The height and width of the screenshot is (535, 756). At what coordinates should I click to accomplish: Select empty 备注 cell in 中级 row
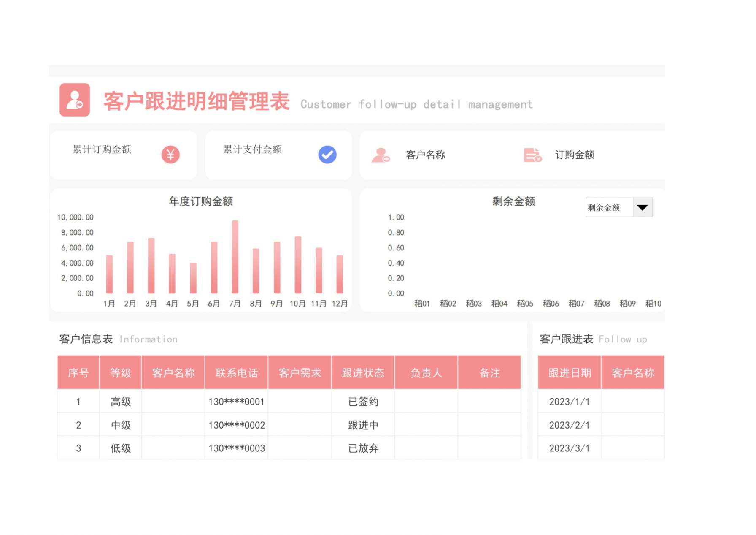coord(490,425)
